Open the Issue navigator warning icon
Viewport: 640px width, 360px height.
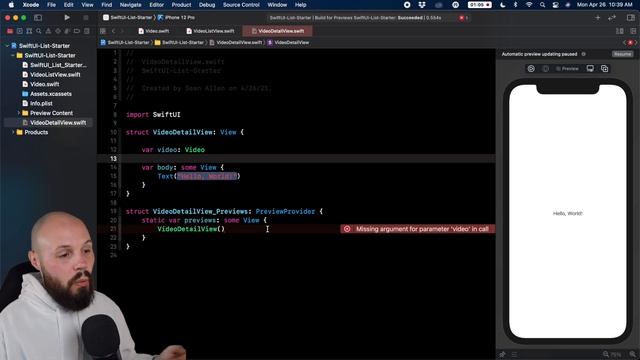tap(48, 31)
